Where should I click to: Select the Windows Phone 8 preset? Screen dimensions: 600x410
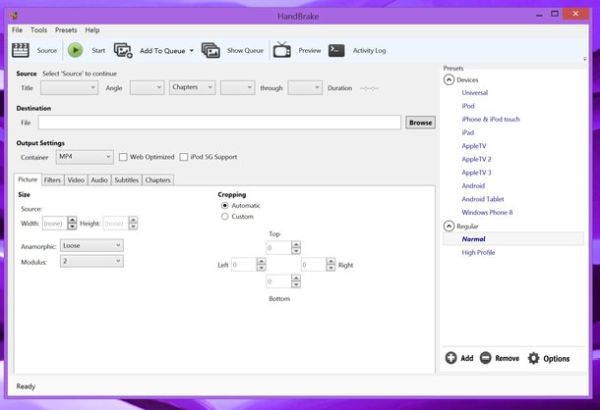click(487, 212)
